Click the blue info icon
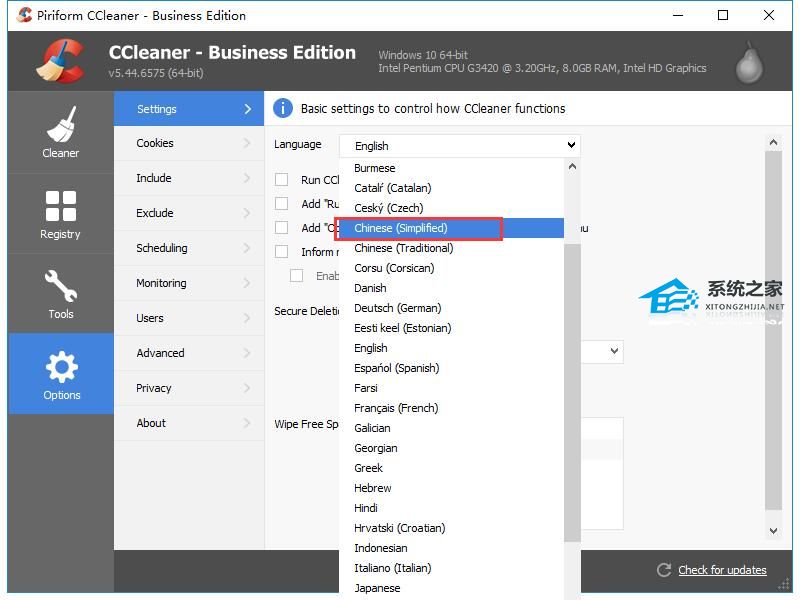The height and width of the screenshot is (600, 800). [x=283, y=109]
